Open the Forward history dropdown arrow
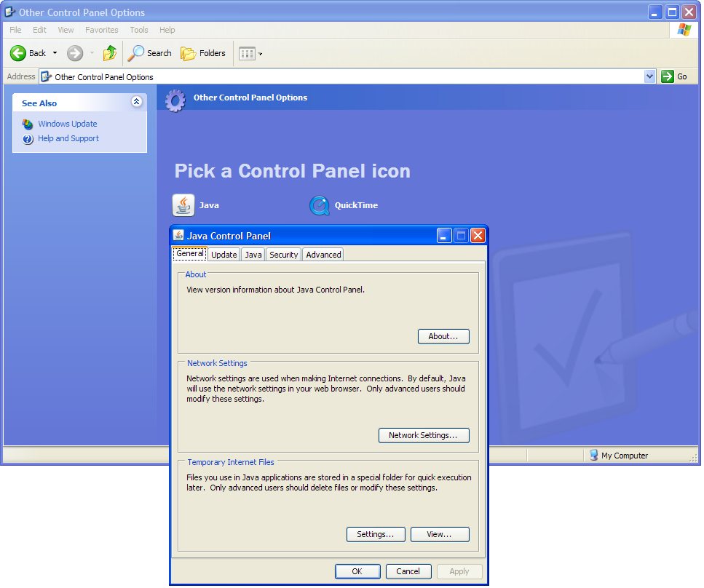This screenshot has height=588, width=704. pyautogui.click(x=92, y=53)
